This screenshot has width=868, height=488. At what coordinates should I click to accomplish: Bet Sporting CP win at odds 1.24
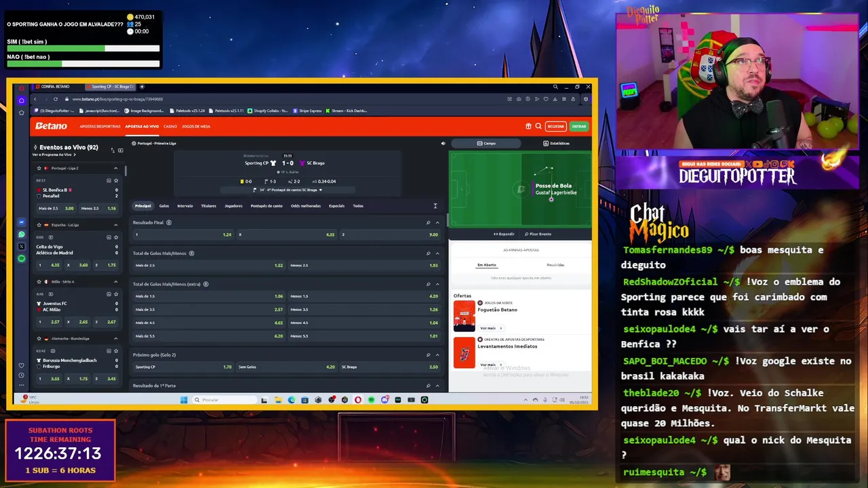(184, 235)
